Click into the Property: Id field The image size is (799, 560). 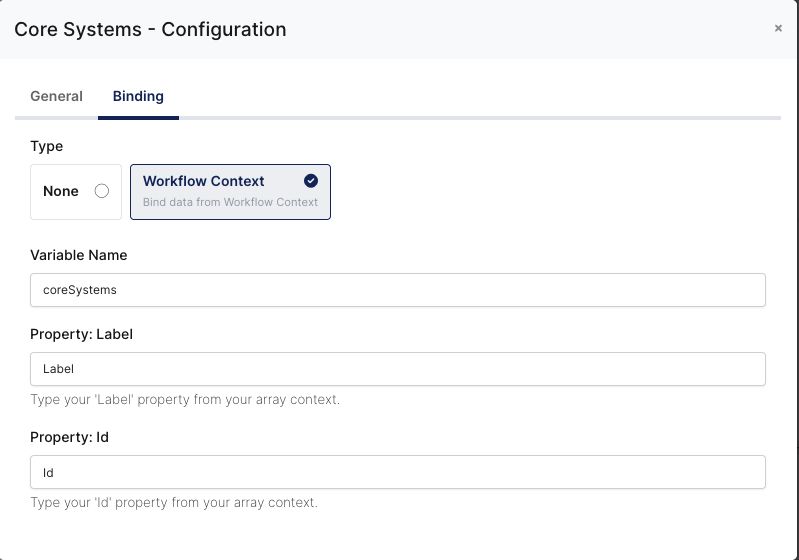[x=398, y=472]
